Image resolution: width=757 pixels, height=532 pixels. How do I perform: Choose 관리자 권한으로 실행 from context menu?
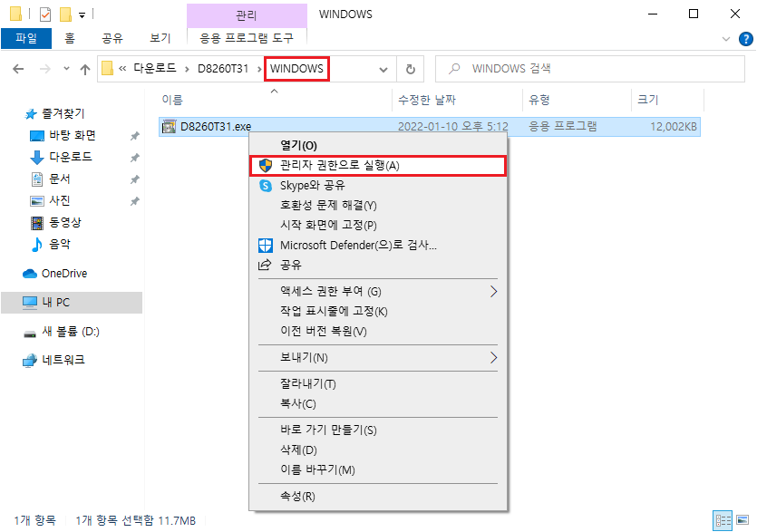coord(340,165)
